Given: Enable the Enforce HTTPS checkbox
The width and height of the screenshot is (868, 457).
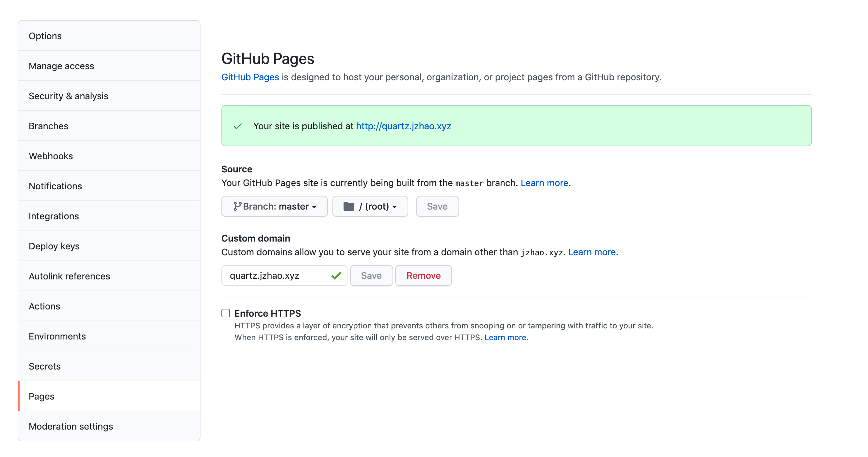Looking at the screenshot, I should click(225, 313).
